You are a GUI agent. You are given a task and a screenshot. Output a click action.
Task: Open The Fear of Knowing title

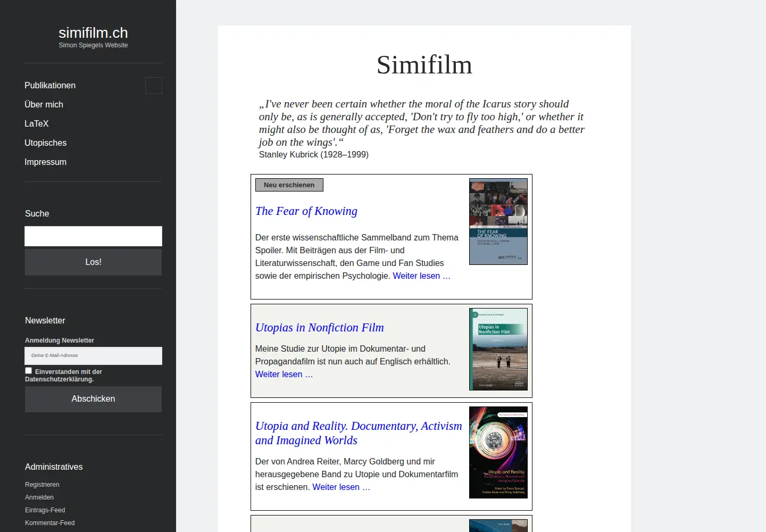point(306,211)
